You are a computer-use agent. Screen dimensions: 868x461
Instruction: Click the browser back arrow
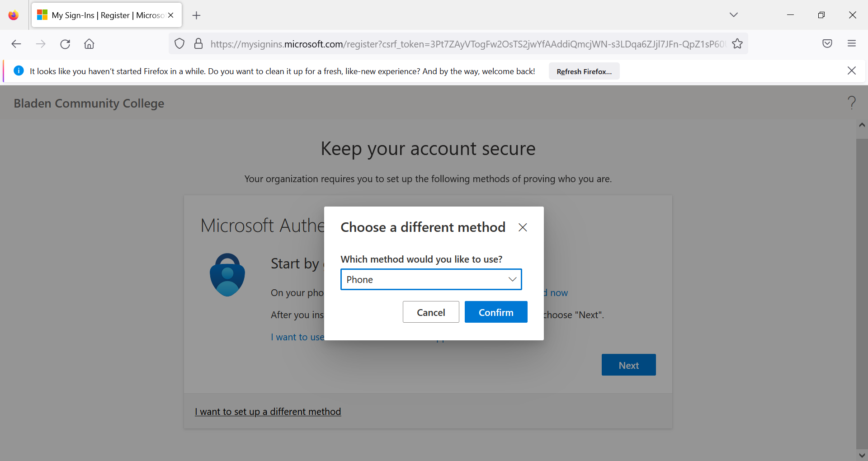[16, 44]
